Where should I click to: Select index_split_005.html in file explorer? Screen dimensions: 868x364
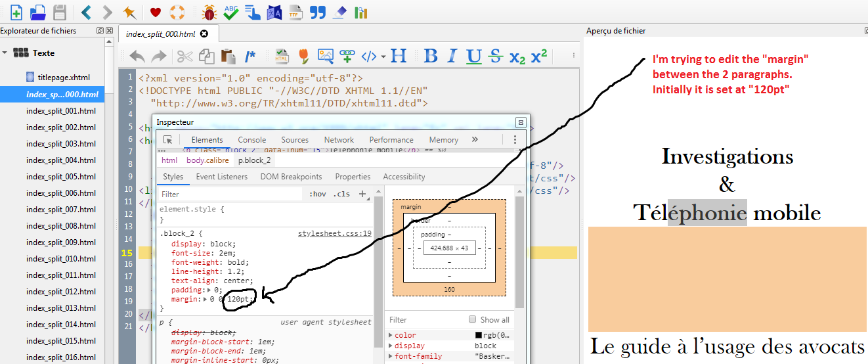pyautogui.click(x=61, y=177)
